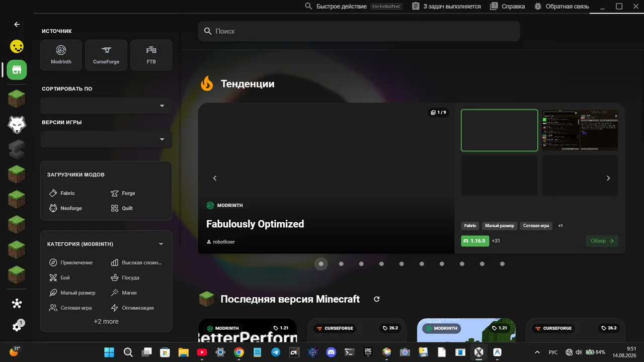Screen dimensions: 644x362
Task: Jump to the last carousel dot
Action: coord(502,264)
